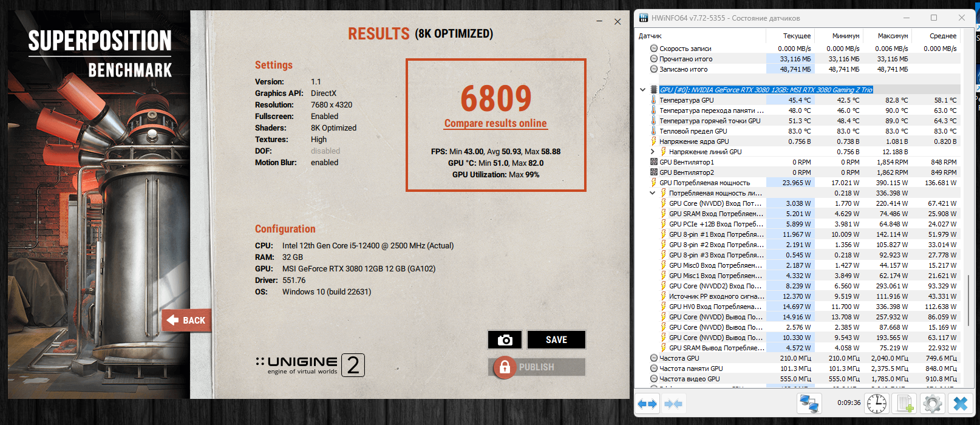Click the icon beside Прочитано итого
Viewport: 980px width, 425px height.
[654, 59]
